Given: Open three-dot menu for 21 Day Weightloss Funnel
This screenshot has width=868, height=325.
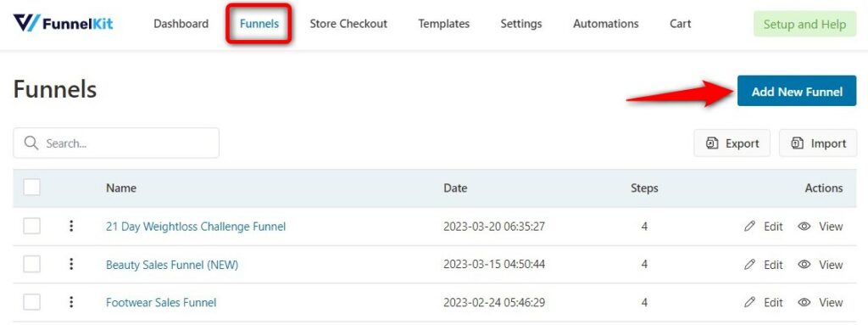Looking at the screenshot, I should tap(71, 227).
